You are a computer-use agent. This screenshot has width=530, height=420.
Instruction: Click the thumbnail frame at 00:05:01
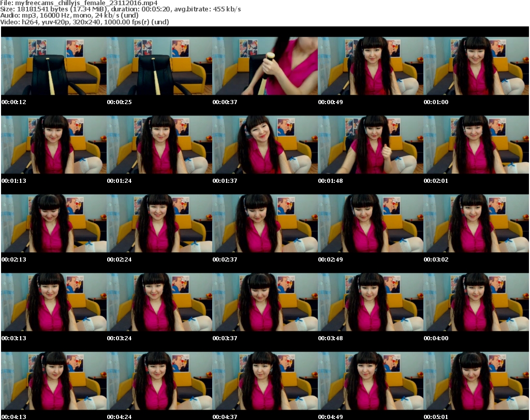pos(476,381)
